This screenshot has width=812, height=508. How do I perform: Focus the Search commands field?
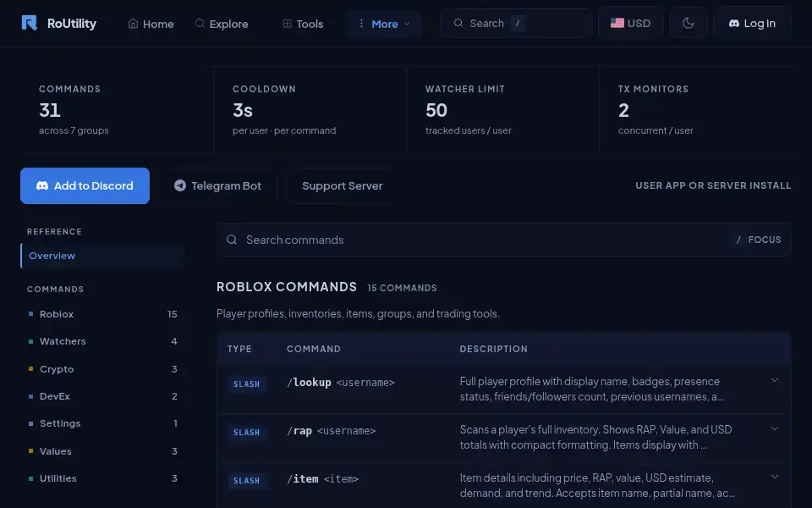coord(503,240)
